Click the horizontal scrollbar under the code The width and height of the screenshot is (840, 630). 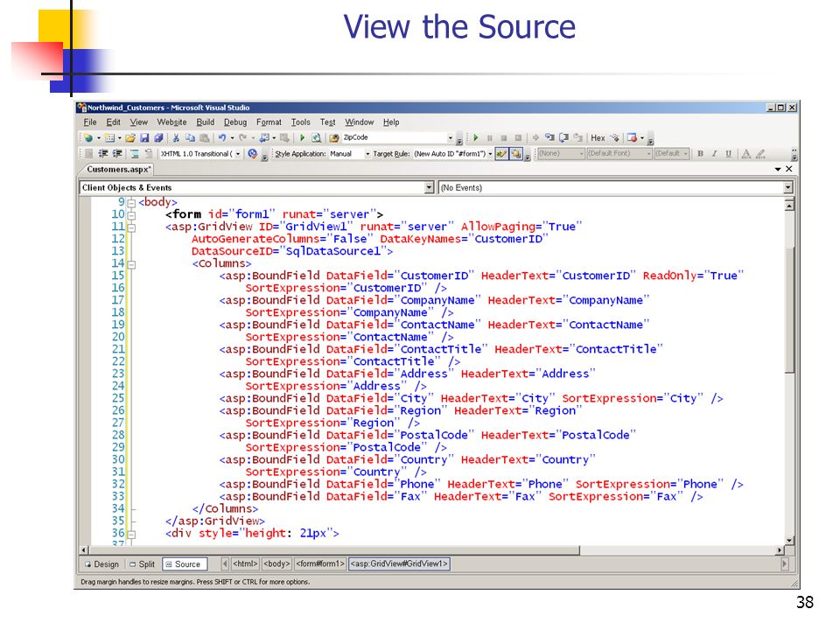click(x=431, y=550)
